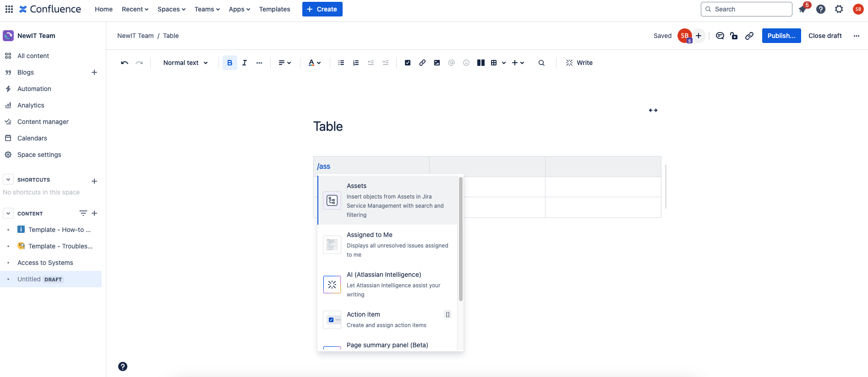Click Close draft

tap(825, 36)
